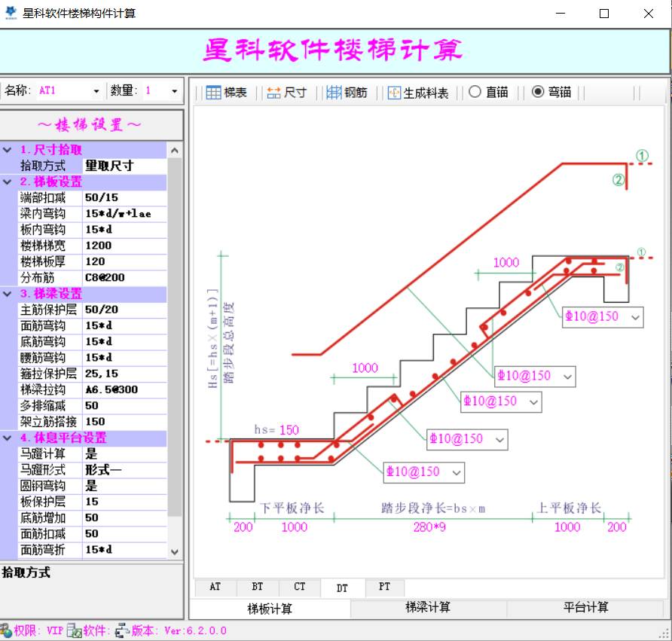
Task: Click the 尺寸 dimension icon
Action: point(273,92)
